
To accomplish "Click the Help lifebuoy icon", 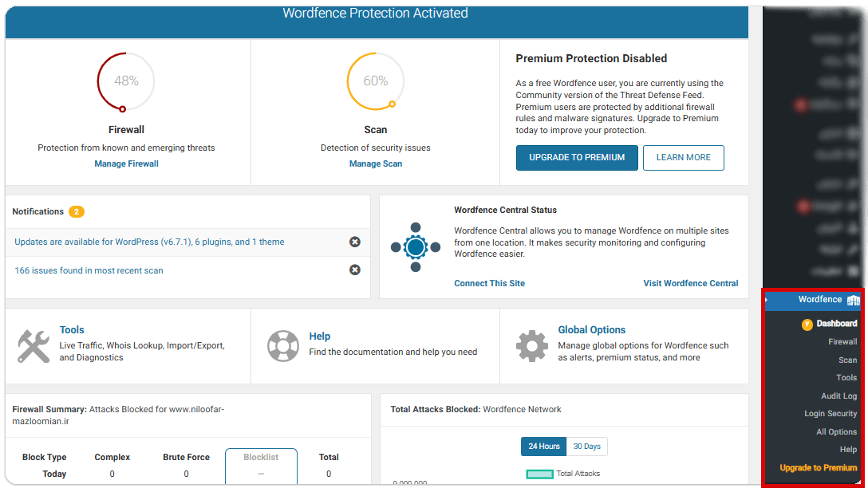I will (282, 346).
